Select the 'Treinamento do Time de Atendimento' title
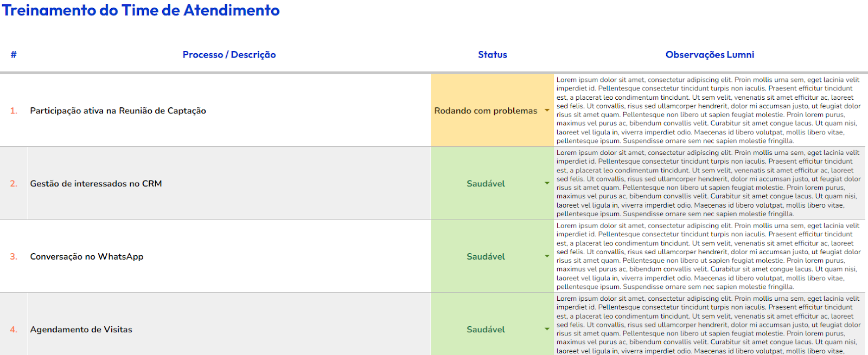 tap(141, 10)
